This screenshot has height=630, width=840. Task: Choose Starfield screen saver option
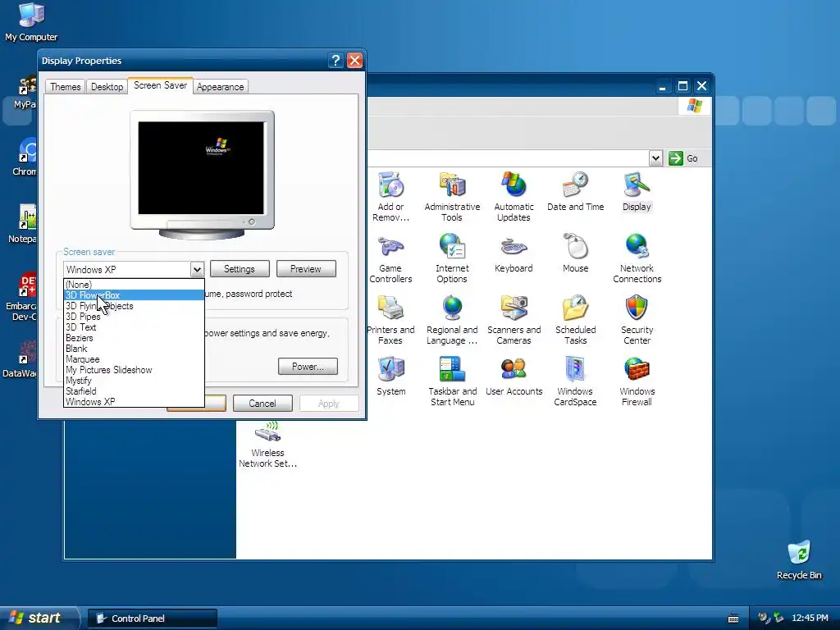(x=134, y=391)
